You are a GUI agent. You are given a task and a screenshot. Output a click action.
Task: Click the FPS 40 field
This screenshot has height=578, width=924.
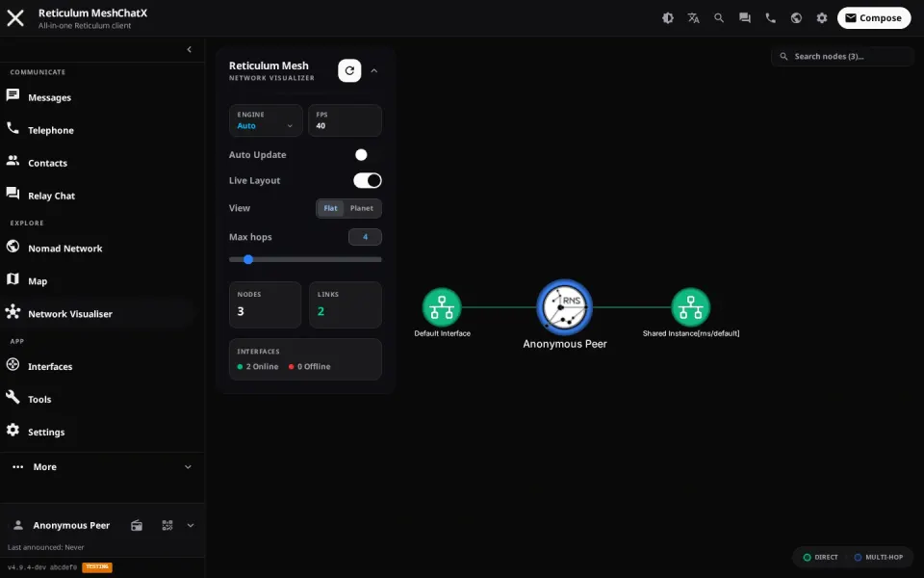point(346,120)
